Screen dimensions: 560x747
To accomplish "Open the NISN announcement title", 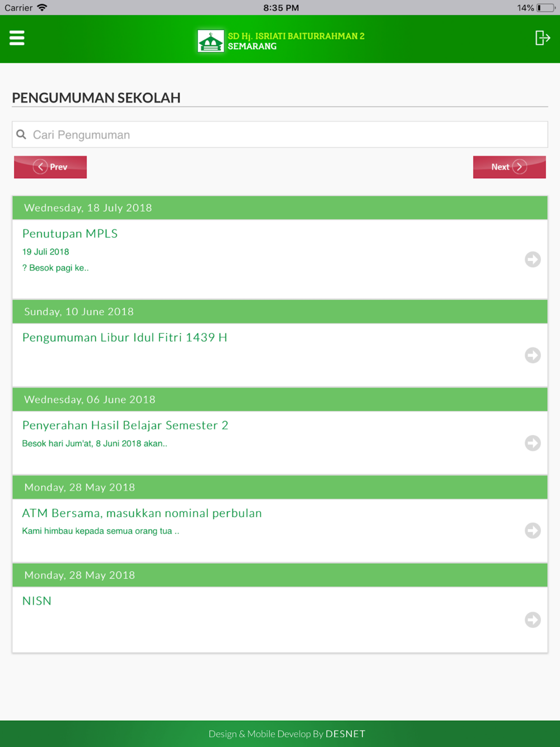I will click(x=37, y=601).
